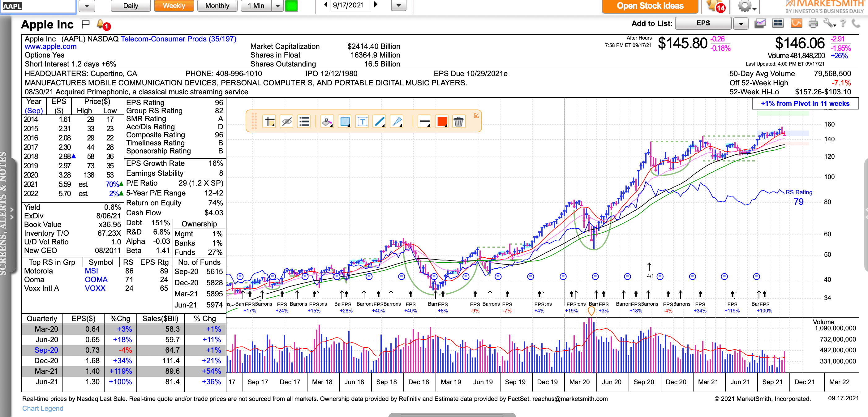Click the orange pattern recognition icon
Screen dimensions: 868x417
(796, 23)
